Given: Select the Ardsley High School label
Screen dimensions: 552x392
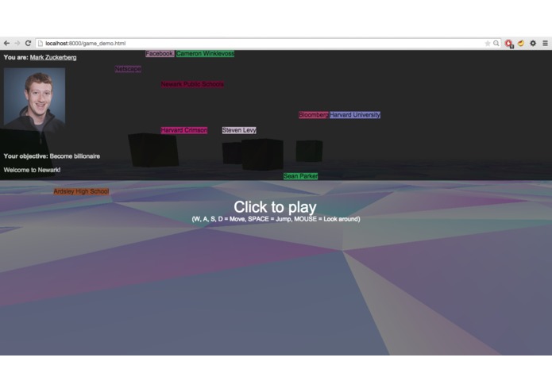Looking at the screenshot, I should coord(81,191).
